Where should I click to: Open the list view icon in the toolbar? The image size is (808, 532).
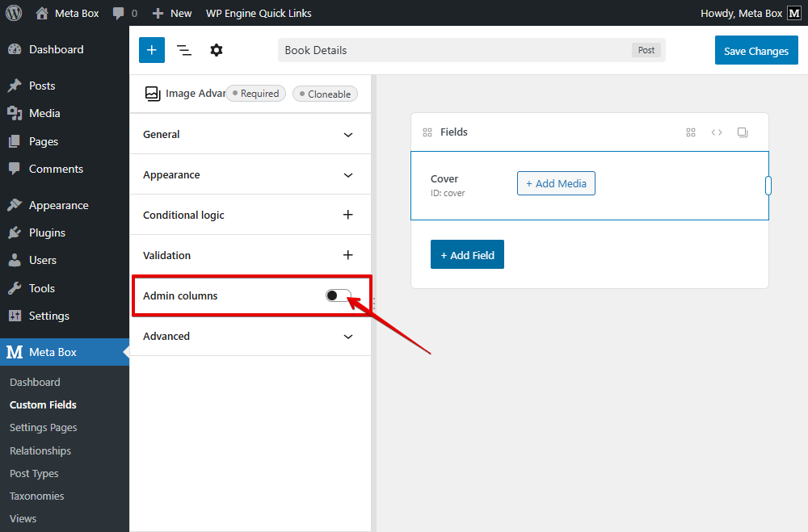coord(183,50)
